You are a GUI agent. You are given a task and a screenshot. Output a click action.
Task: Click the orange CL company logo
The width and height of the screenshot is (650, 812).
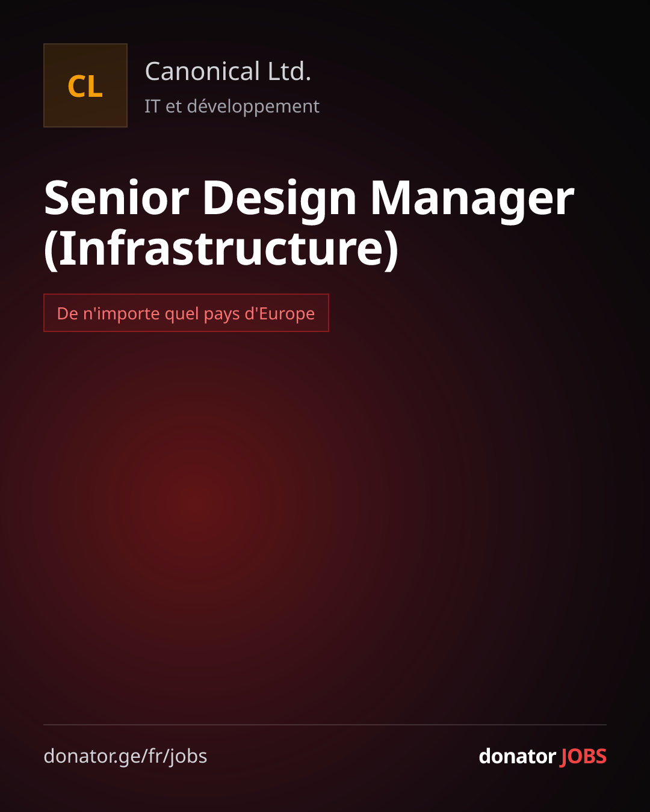(x=85, y=85)
